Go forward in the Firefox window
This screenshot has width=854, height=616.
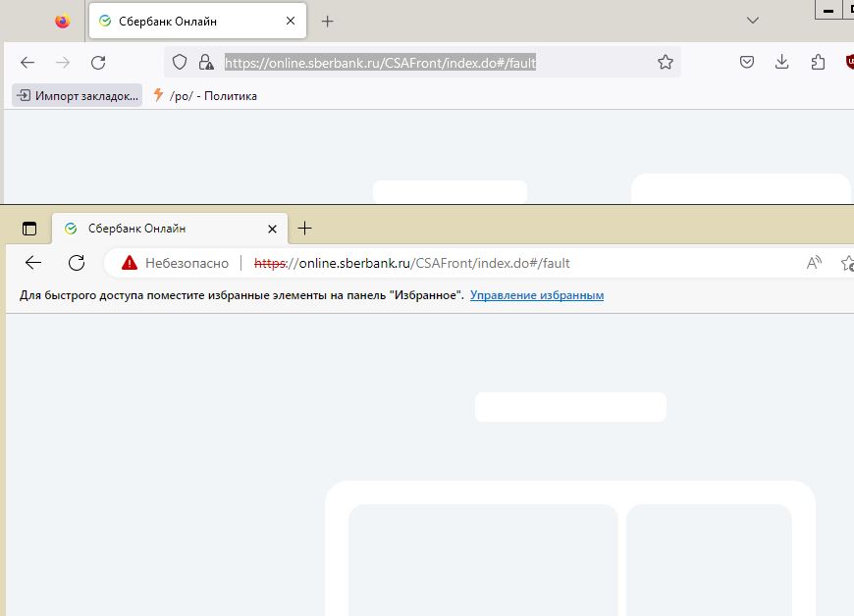(x=63, y=63)
